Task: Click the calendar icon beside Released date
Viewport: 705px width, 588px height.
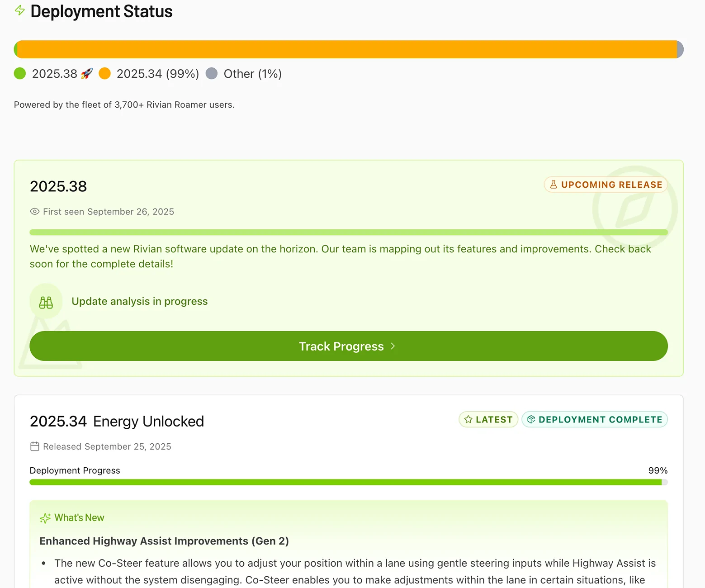Action: 35,446
